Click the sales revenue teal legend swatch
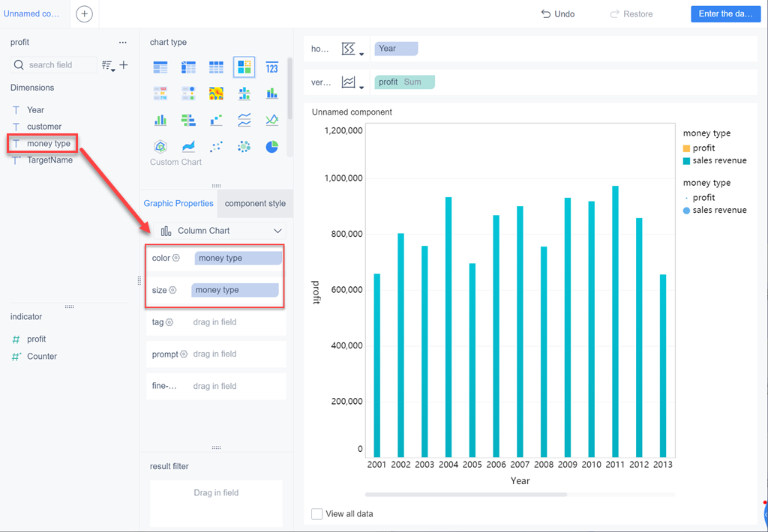 pyautogui.click(x=686, y=161)
